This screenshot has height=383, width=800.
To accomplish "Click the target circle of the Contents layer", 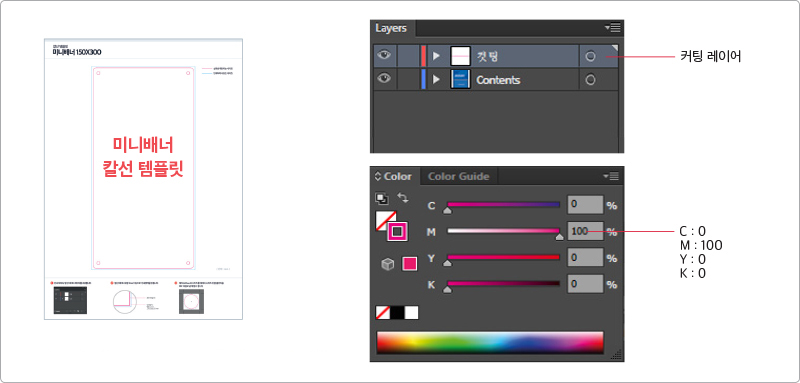I will point(590,80).
